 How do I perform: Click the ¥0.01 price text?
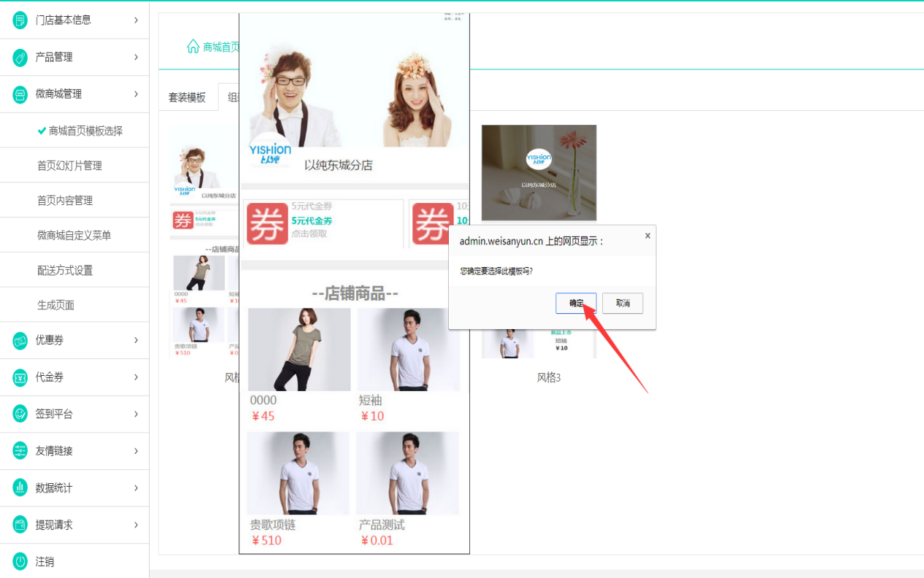click(377, 541)
